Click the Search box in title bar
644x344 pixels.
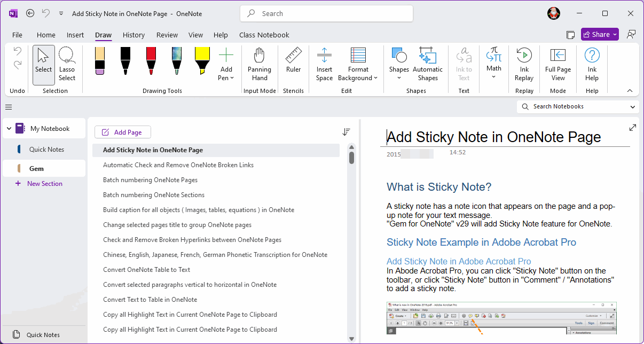[326, 13]
